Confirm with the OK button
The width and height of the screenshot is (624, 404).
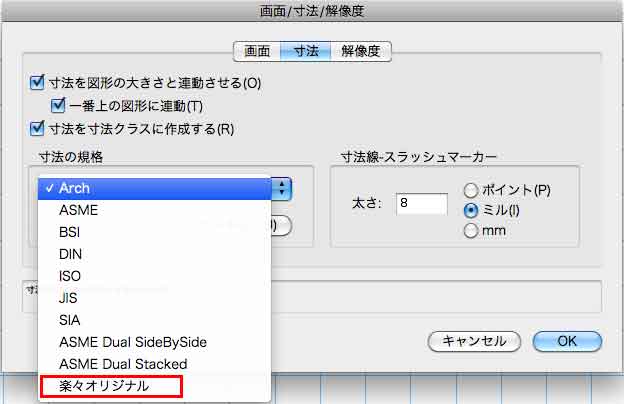[x=567, y=341]
